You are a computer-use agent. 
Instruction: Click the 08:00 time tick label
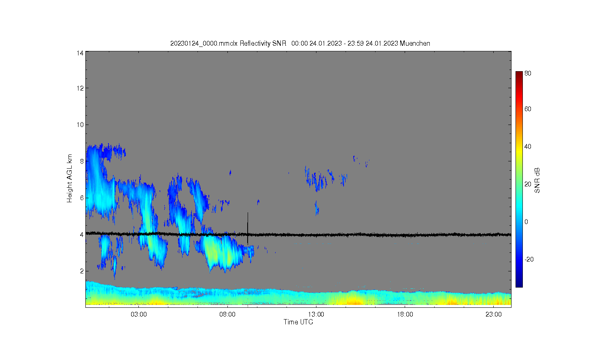(x=227, y=314)
